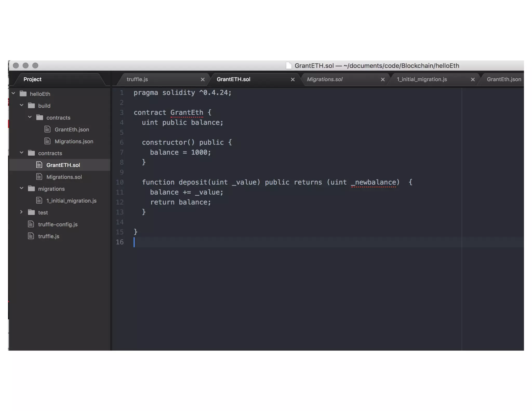Screen dimensions: 532x411
Task: Switch to the truffle.js tab
Action: (x=137, y=79)
